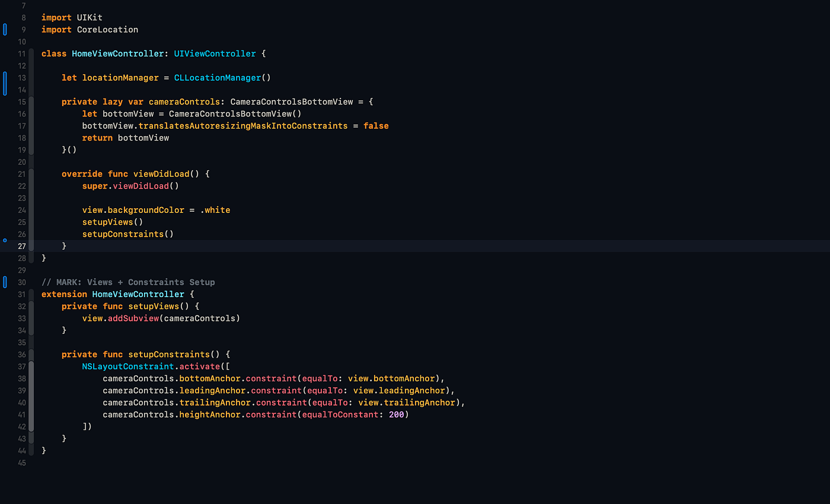This screenshot has height=504, width=830.
Task: Click the false keyword on line 17
Action: click(x=376, y=125)
